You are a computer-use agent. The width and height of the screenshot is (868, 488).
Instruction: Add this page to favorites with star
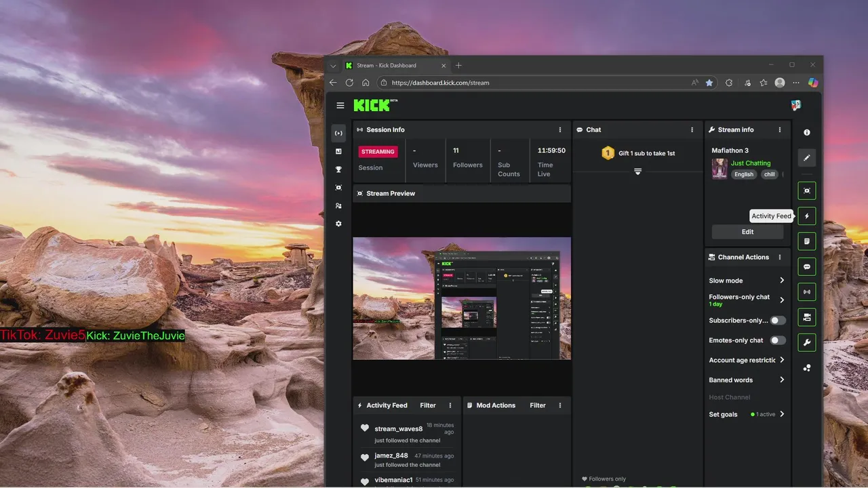pos(709,83)
